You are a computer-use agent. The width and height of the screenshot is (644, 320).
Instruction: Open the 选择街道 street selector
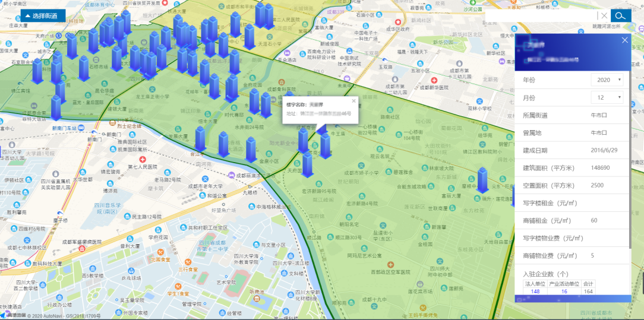point(40,16)
